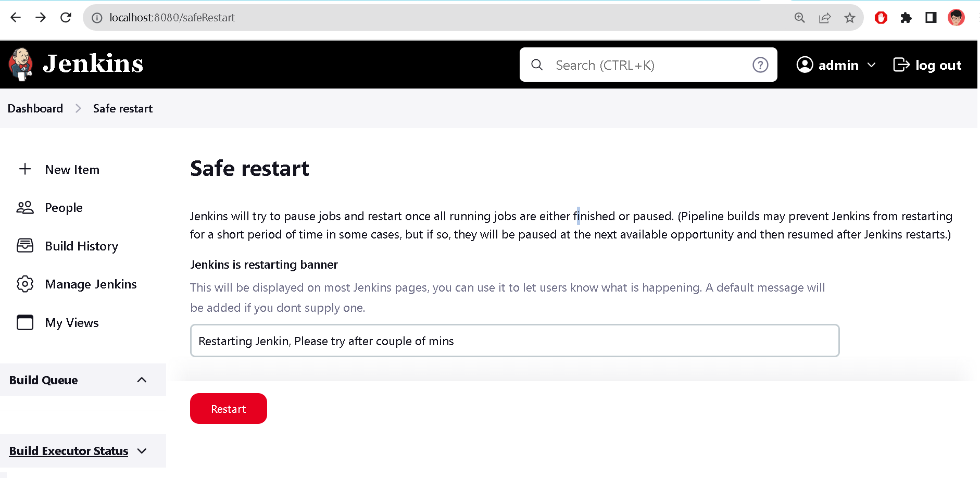The height and width of the screenshot is (478, 980).
Task: View site information icon in address bar
Action: coord(97,18)
